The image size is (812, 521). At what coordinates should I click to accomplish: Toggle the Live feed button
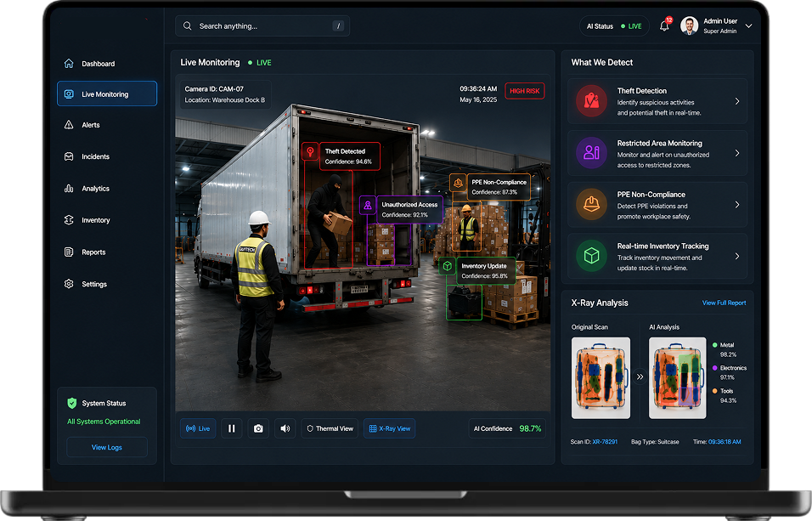pyautogui.click(x=199, y=428)
